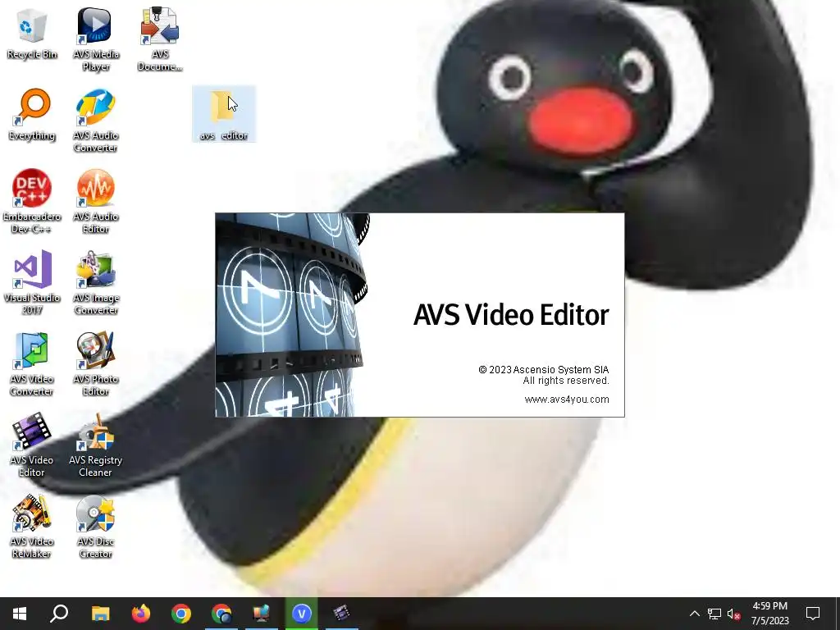Image resolution: width=840 pixels, height=630 pixels.
Task: Open AVS Document Converter shortcut
Action: [160, 39]
